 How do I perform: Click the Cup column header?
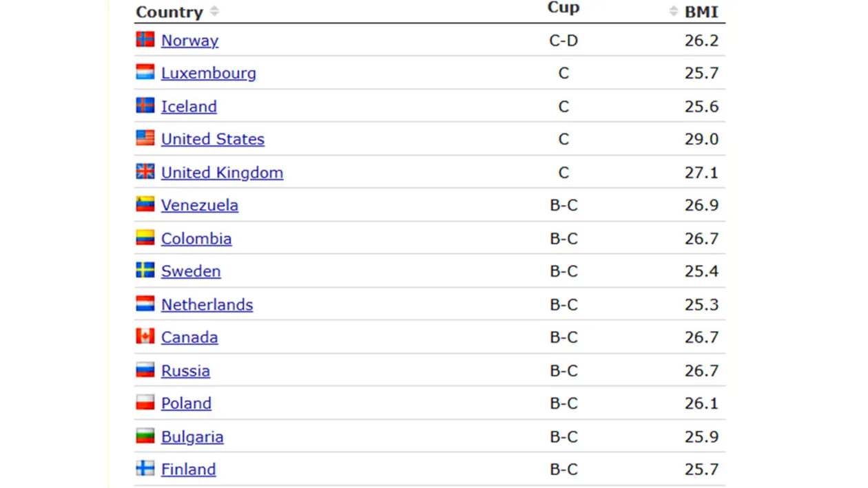pyautogui.click(x=563, y=8)
